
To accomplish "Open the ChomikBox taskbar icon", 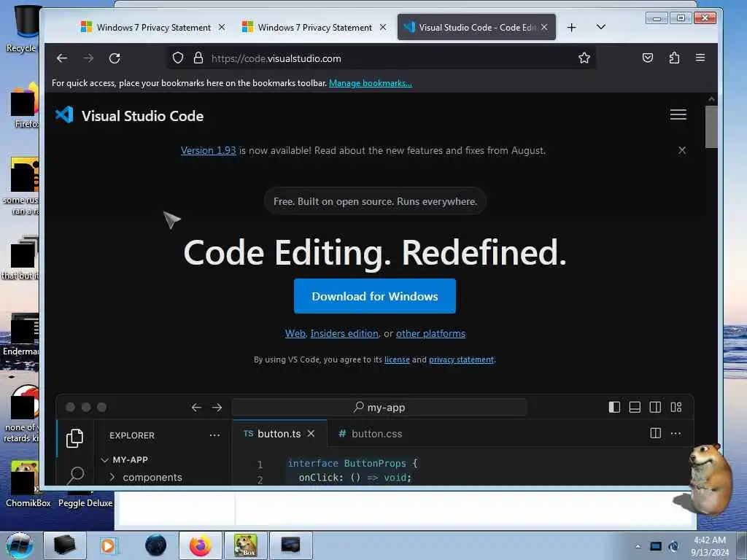I will click(245, 545).
